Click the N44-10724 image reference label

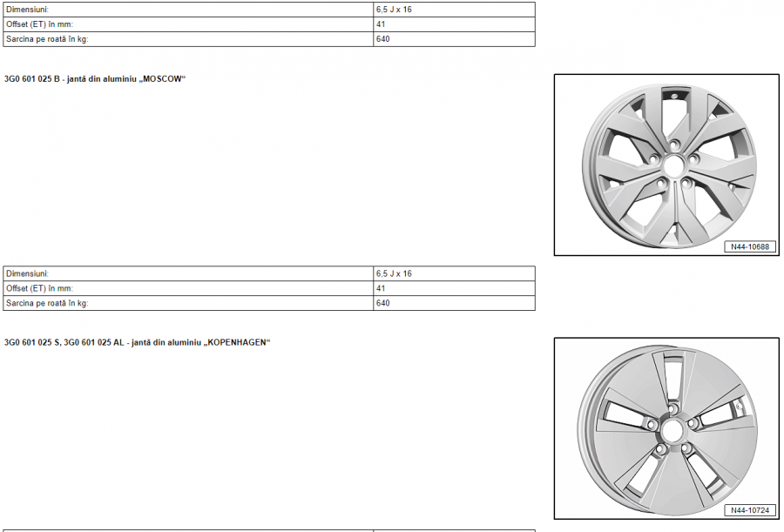(749, 510)
